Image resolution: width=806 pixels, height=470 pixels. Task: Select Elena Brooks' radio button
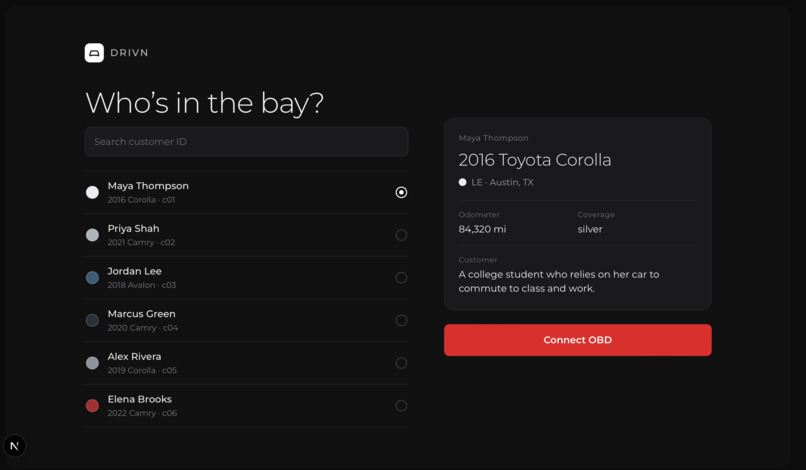pyautogui.click(x=401, y=406)
